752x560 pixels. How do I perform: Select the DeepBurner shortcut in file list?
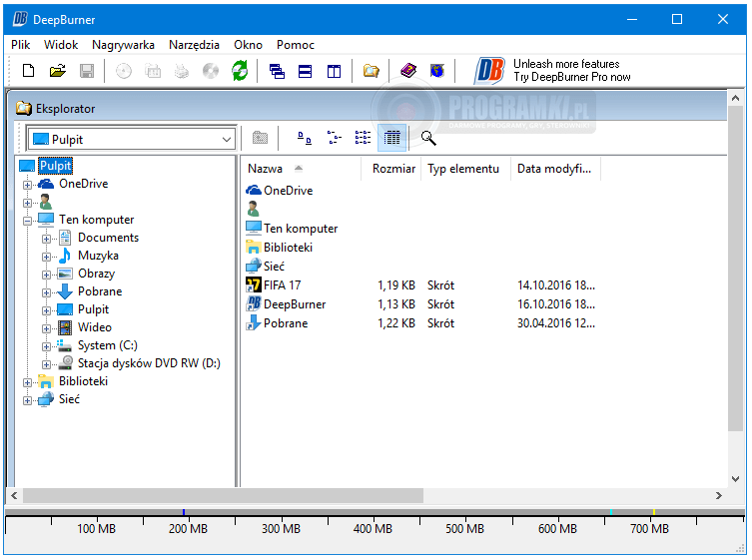click(x=295, y=304)
